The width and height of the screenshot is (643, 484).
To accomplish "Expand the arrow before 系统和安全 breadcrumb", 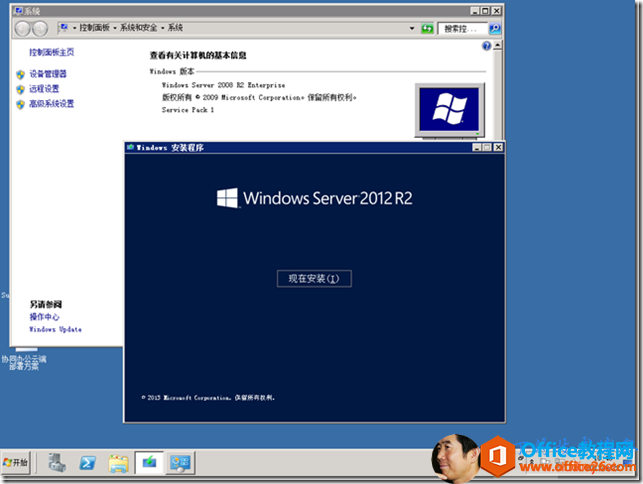I will click(115, 28).
